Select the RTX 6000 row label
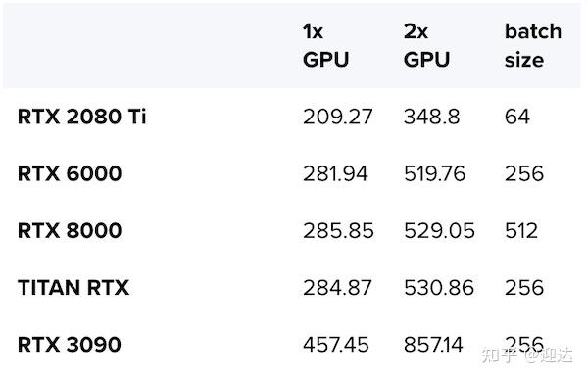Image resolution: width=588 pixels, height=379 pixels. click(x=70, y=173)
